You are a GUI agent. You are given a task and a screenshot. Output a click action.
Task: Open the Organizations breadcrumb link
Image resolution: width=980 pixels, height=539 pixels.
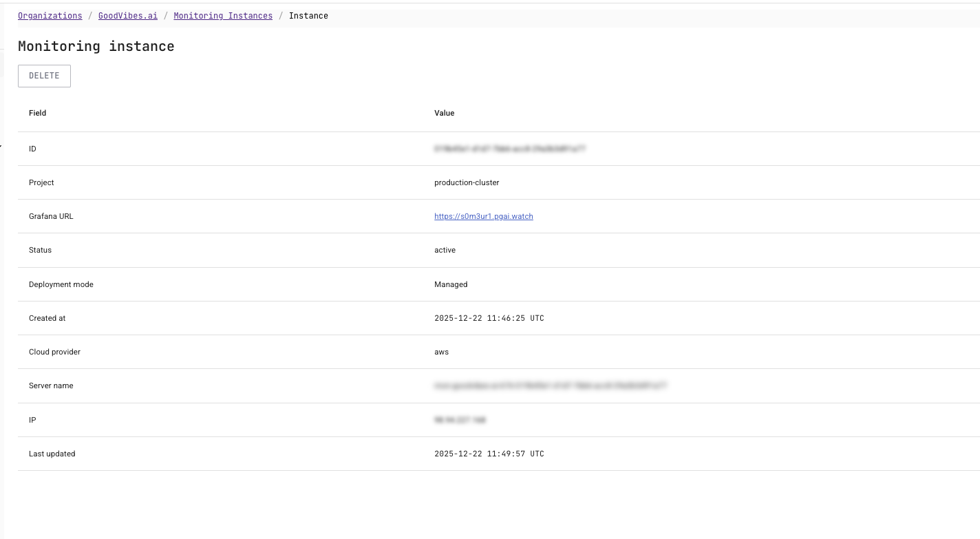coord(50,15)
